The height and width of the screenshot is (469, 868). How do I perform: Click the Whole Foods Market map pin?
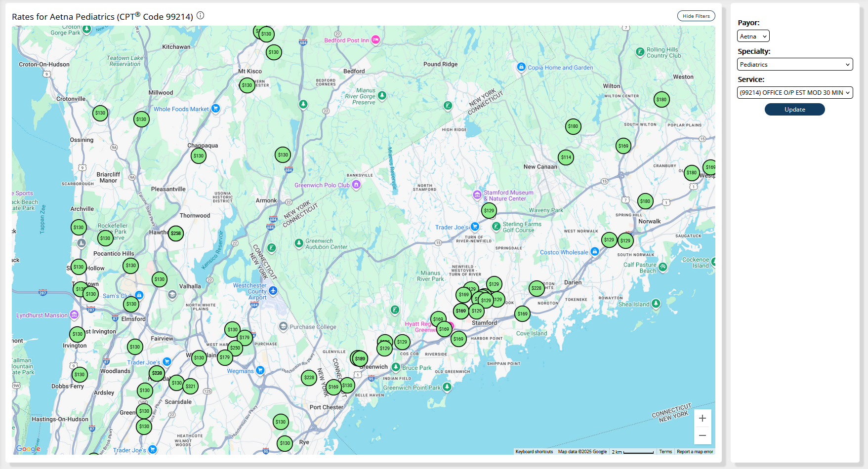[215, 109]
